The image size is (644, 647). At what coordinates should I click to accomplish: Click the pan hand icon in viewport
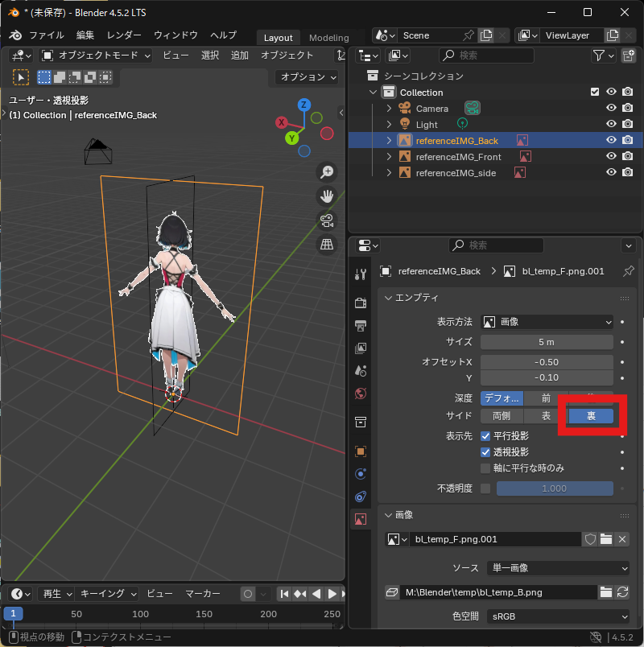tap(328, 196)
